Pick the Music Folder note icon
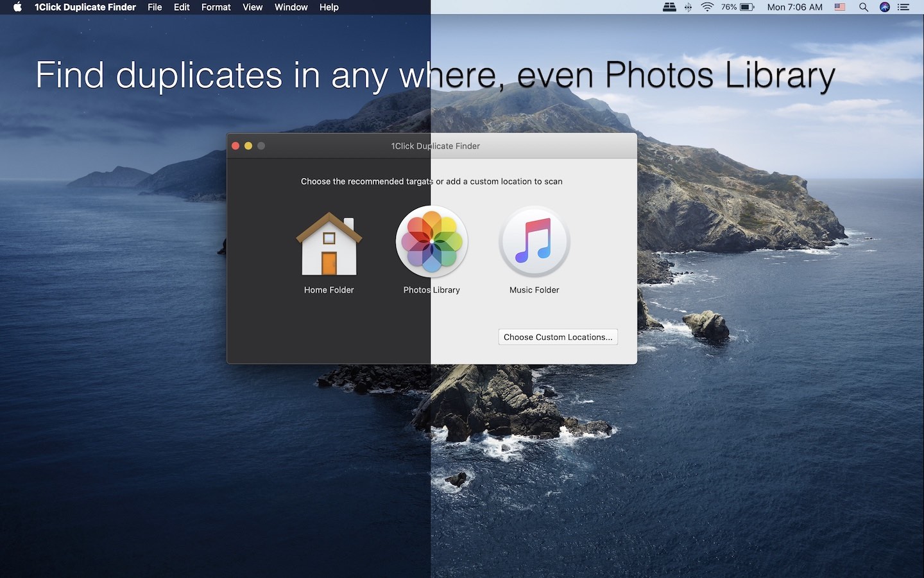Viewport: 924px width, 578px height. click(535, 242)
